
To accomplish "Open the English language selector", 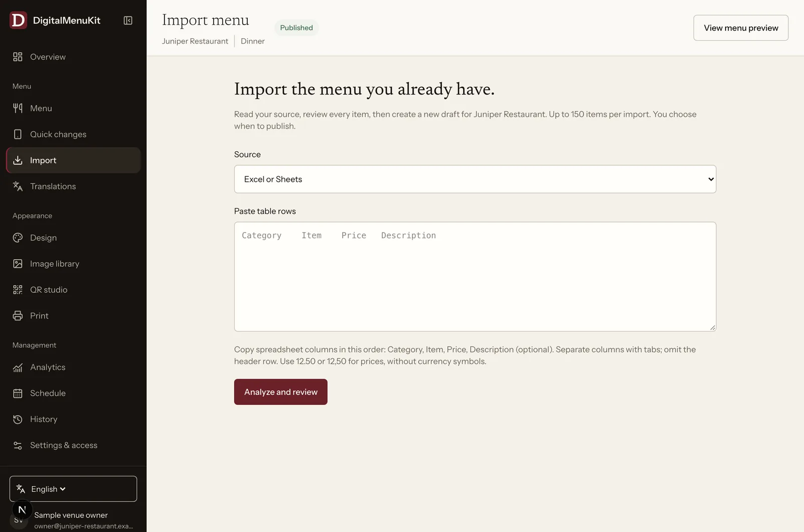I will click(73, 489).
